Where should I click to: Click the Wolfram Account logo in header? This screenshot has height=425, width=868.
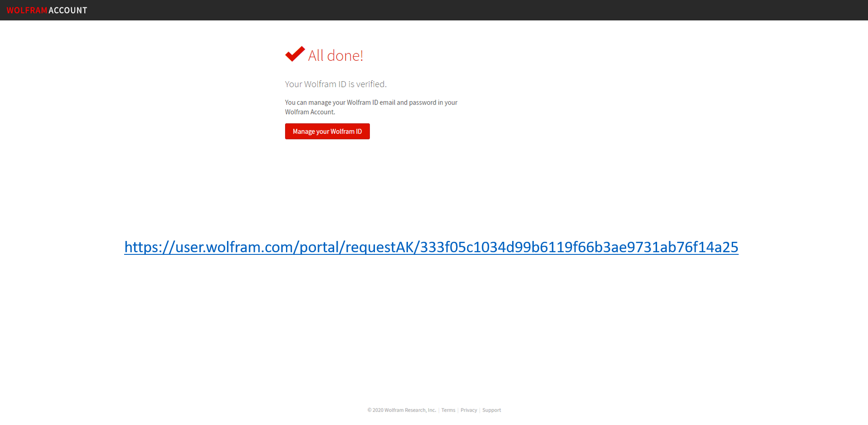(x=47, y=10)
